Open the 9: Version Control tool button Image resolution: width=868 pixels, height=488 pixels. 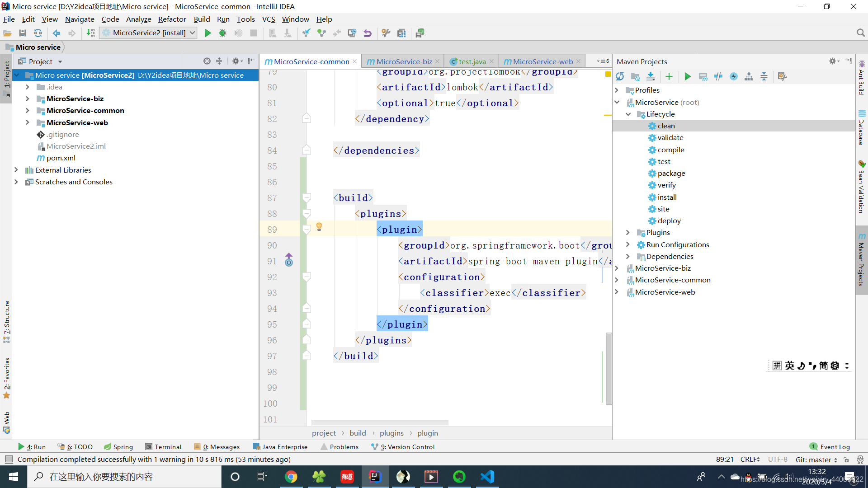pos(403,447)
